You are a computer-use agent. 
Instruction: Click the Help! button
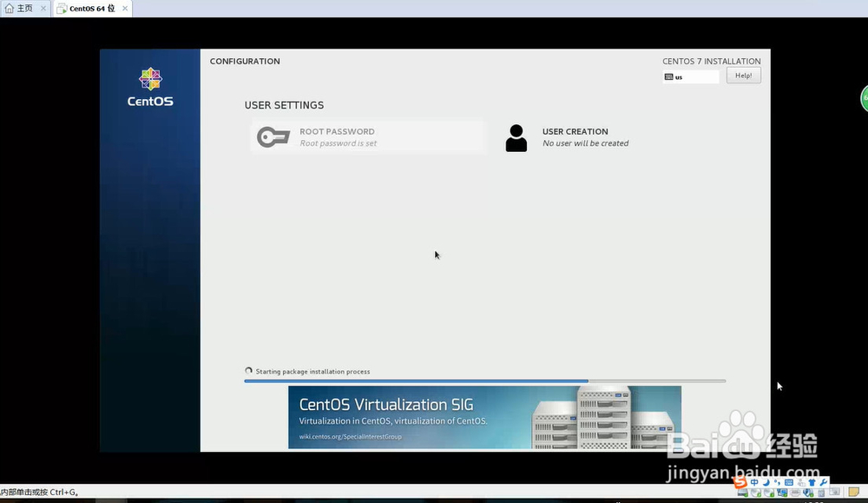[744, 76]
